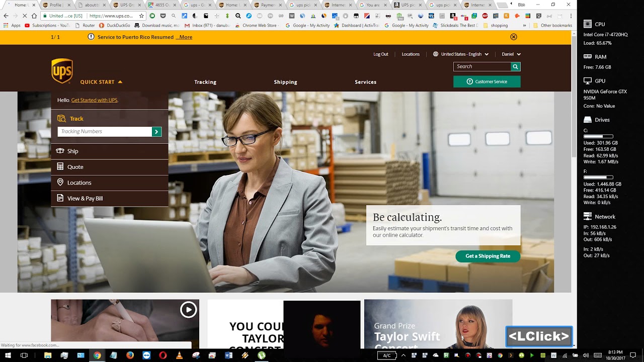644x362 pixels.
Task: Open Apps bookmark shortcut
Action: [12, 25]
